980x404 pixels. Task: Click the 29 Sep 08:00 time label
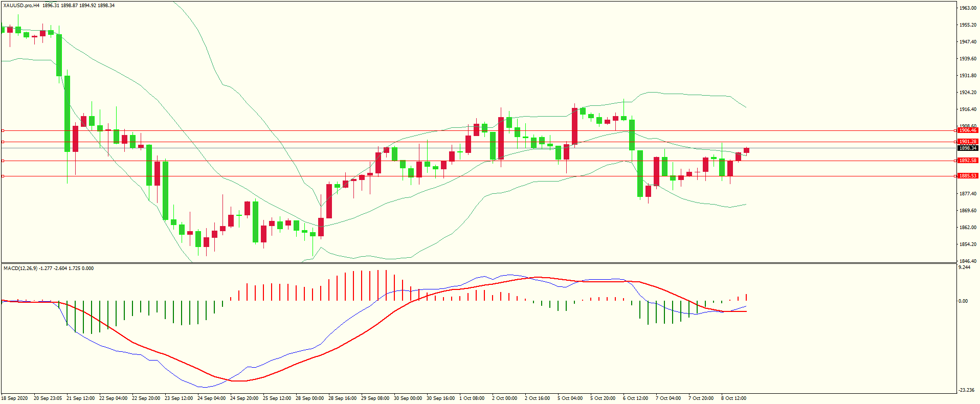click(x=375, y=398)
